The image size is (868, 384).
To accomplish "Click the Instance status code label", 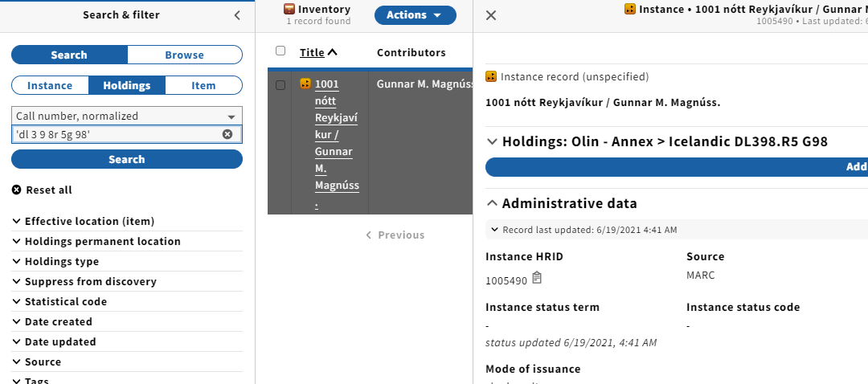I will [743, 307].
